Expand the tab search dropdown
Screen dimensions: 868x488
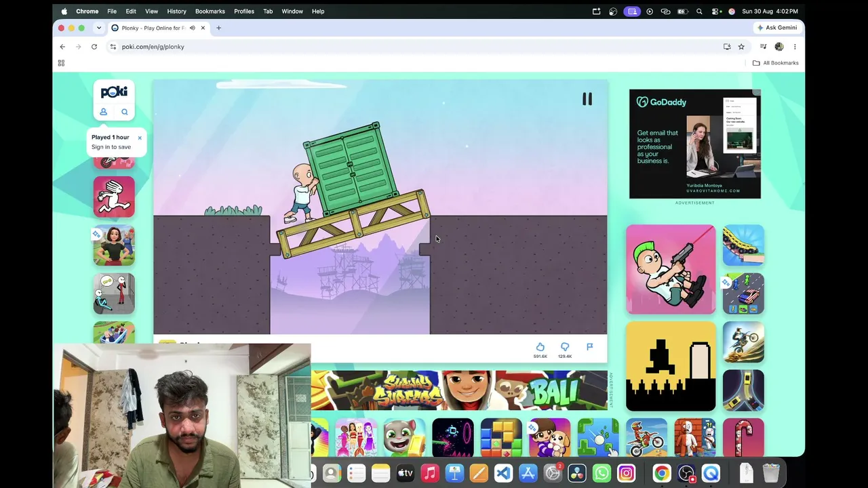(99, 28)
